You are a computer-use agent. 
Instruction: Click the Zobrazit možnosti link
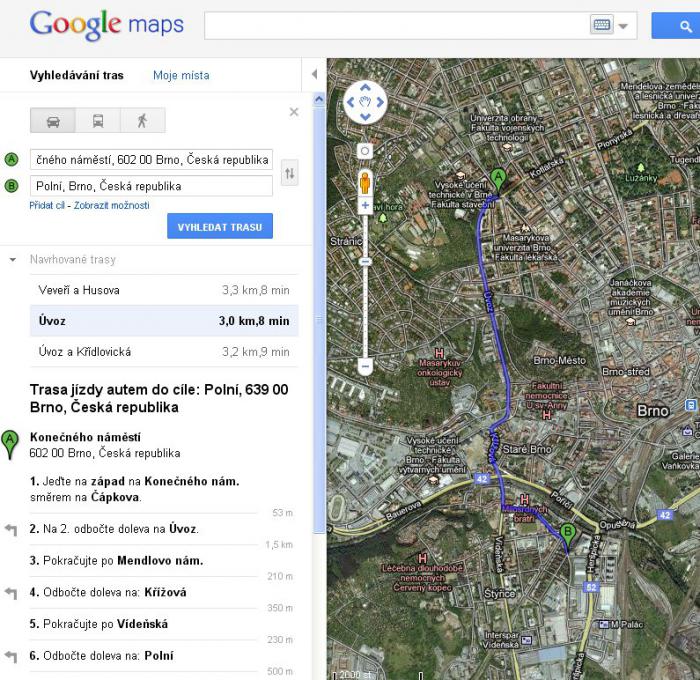(111, 205)
